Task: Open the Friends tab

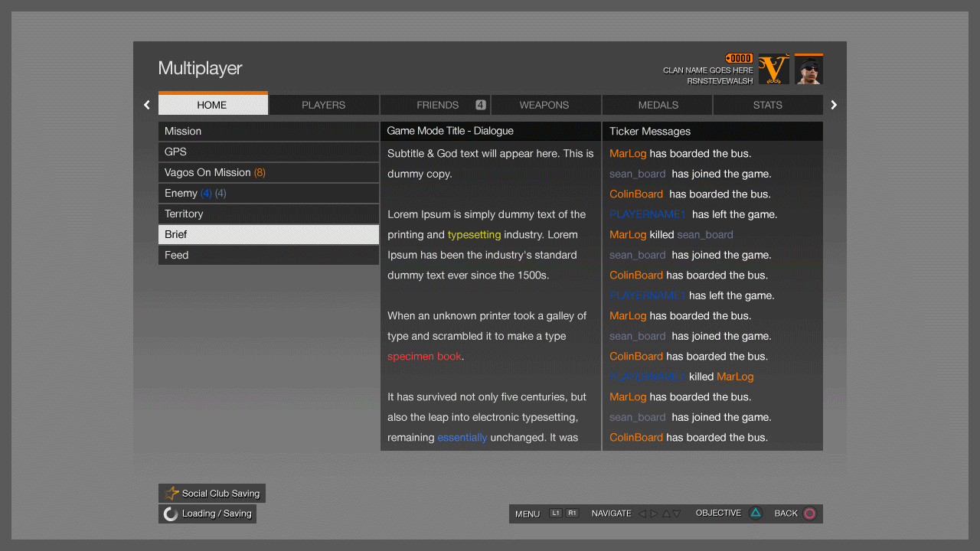Action: click(437, 105)
